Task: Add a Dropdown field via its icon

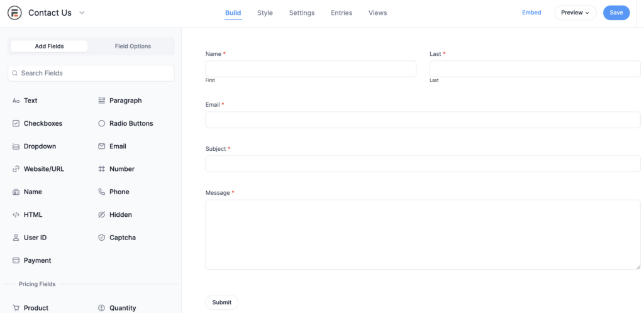Action: point(16,146)
